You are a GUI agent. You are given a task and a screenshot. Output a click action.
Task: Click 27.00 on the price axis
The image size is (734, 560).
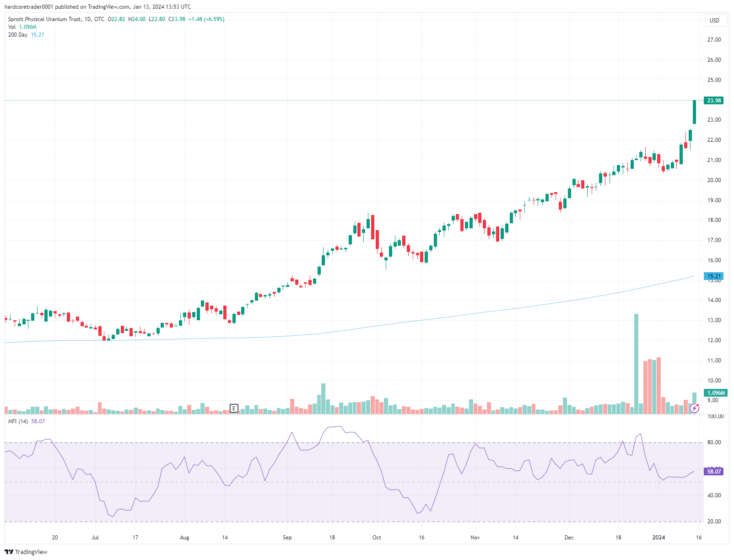tap(714, 40)
